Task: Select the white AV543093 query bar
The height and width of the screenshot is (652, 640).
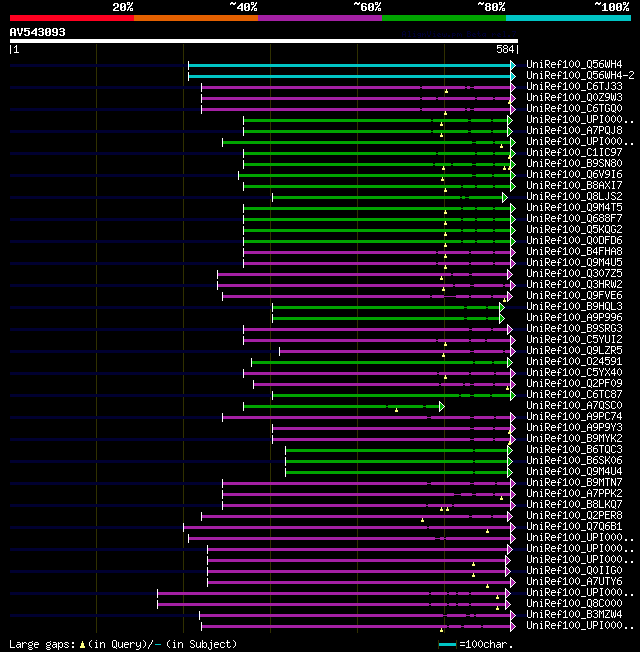Action: point(264,41)
